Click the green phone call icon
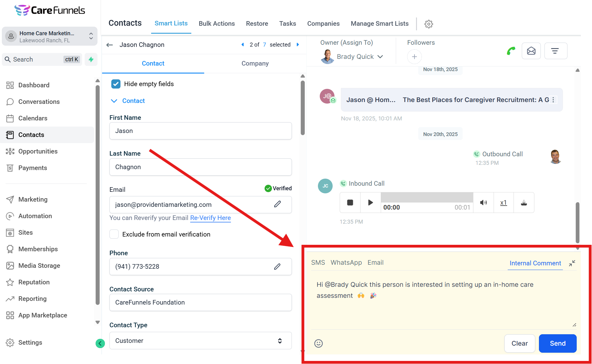Image resolution: width=592 pixels, height=364 pixels. (511, 51)
